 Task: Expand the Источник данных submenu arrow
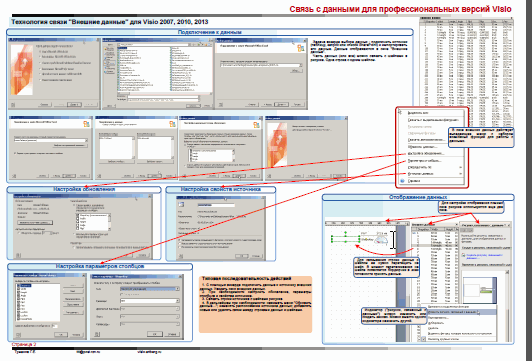[x=460, y=174]
